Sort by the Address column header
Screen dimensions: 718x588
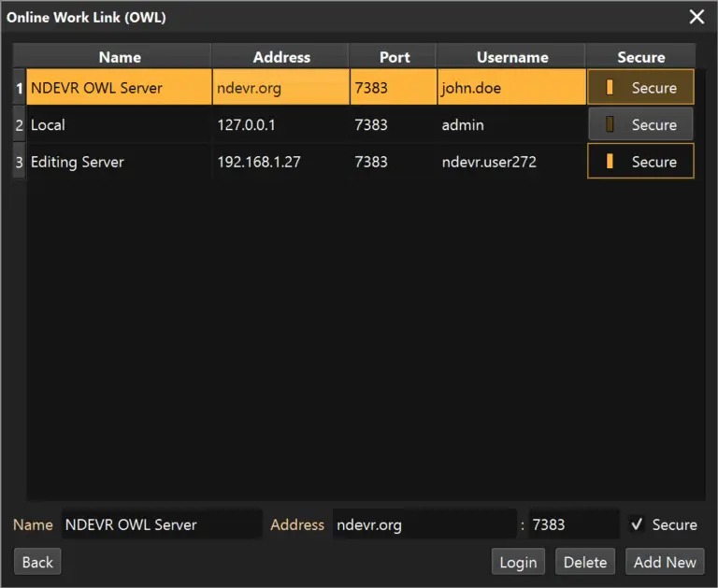pos(280,57)
